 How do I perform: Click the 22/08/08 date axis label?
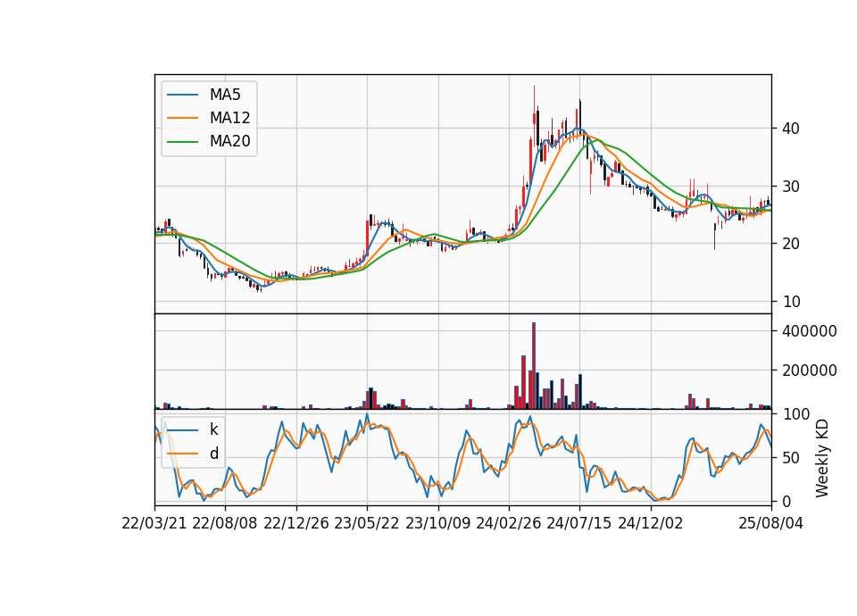pyautogui.click(x=225, y=523)
